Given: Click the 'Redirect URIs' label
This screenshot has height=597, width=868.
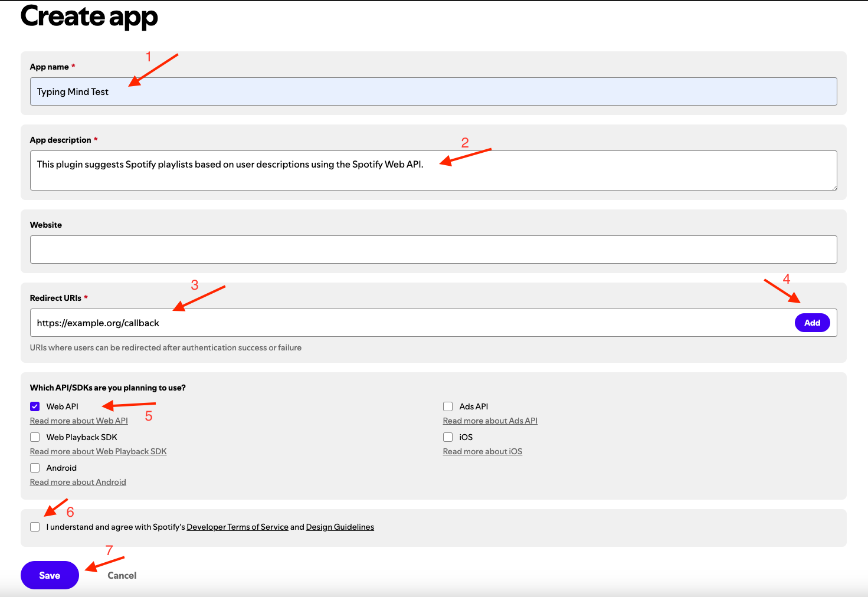Looking at the screenshot, I should tap(55, 298).
